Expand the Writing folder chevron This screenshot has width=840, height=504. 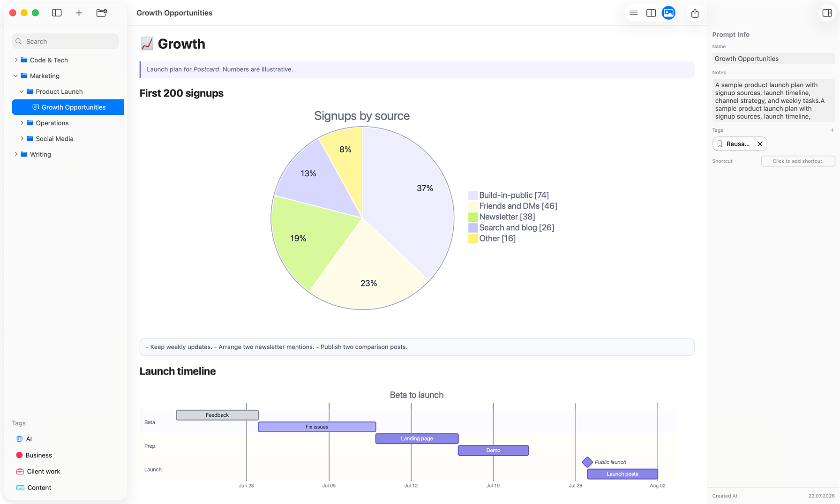click(x=16, y=154)
